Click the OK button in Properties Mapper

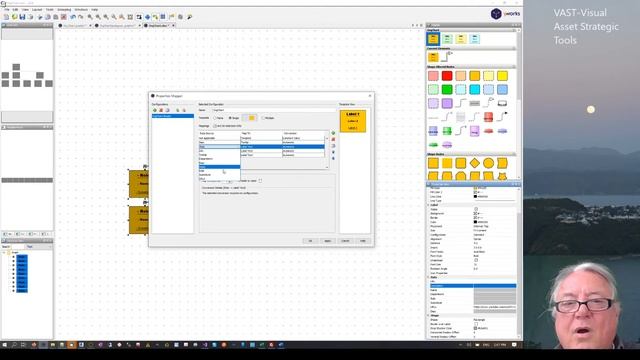point(310,241)
